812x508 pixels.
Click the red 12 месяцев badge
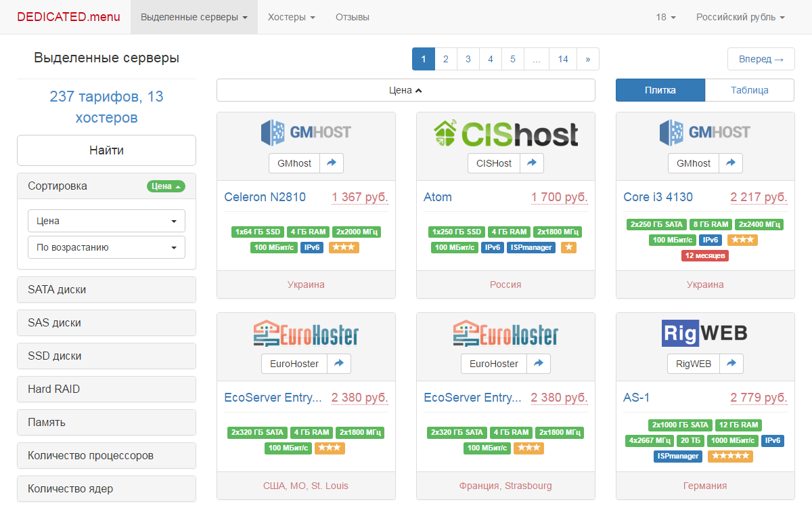pyautogui.click(x=705, y=255)
